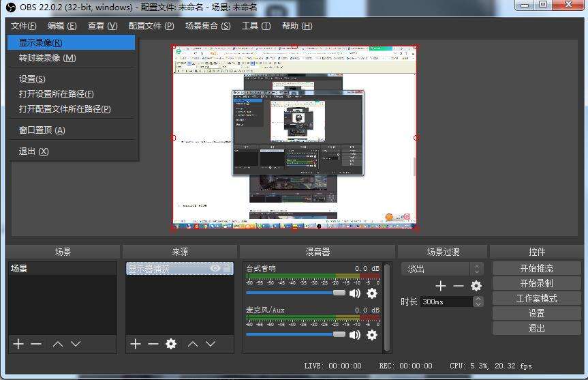Click the 时长 300ms duration stepper
The width and height of the screenshot is (588, 380).
click(478, 302)
